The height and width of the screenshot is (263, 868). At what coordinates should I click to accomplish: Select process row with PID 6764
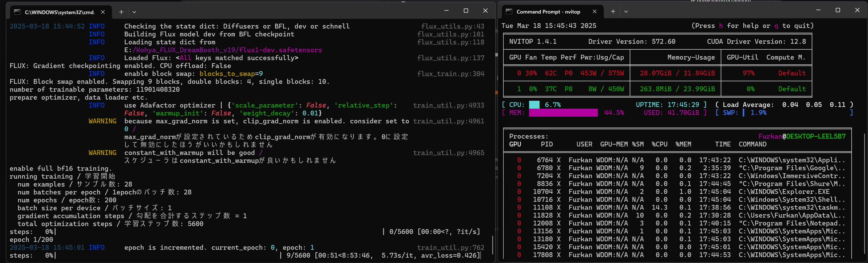(677, 160)
